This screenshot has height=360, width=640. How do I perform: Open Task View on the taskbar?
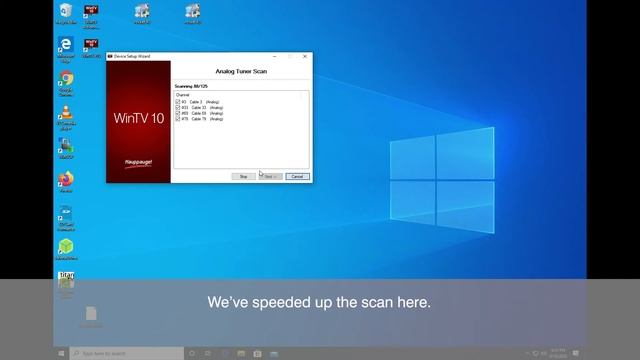tap(208, 353)
